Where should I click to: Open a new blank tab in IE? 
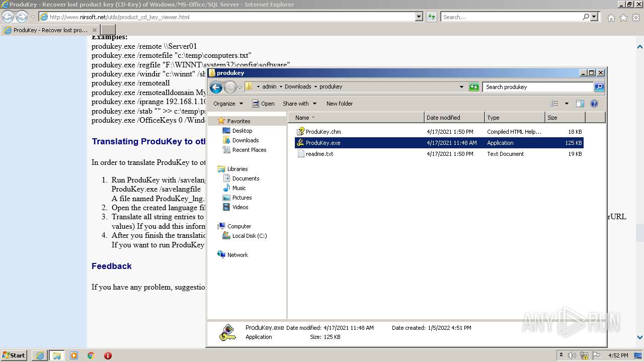pyautogui.click(x=108, y=30)
